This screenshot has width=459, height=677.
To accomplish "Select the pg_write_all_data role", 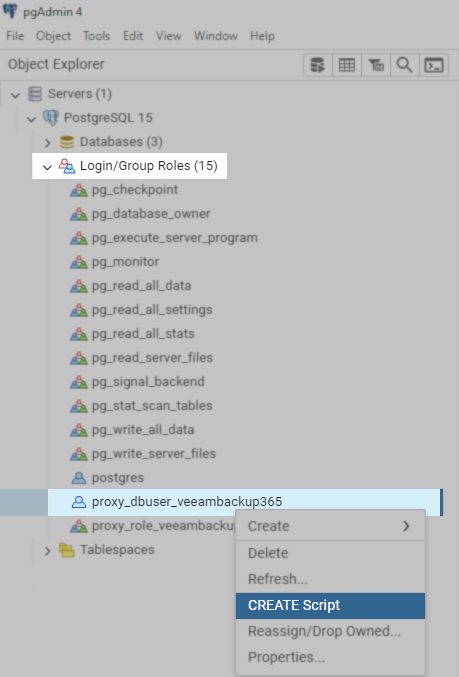I will [x=143, y=430].
